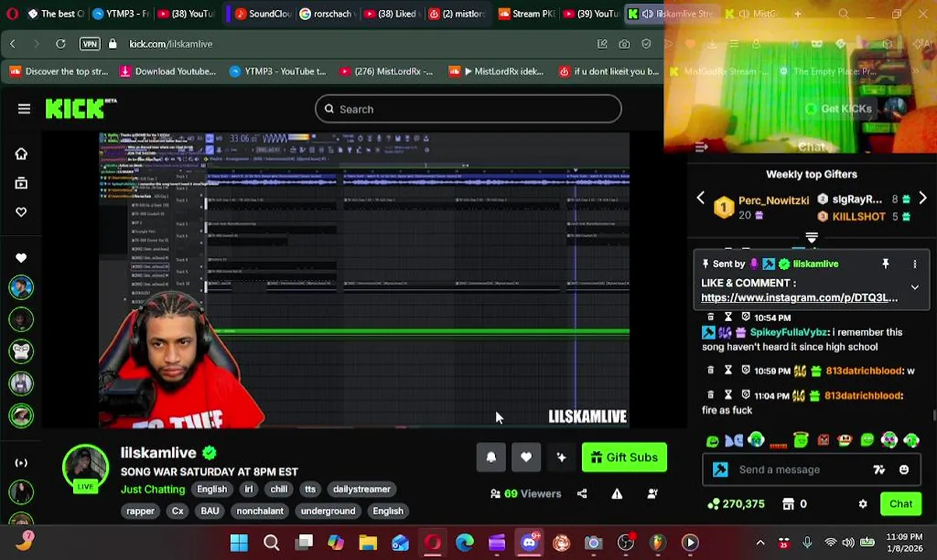937x560 pixels.
Task: Focus the Kick search box
Action: (468, 109)
